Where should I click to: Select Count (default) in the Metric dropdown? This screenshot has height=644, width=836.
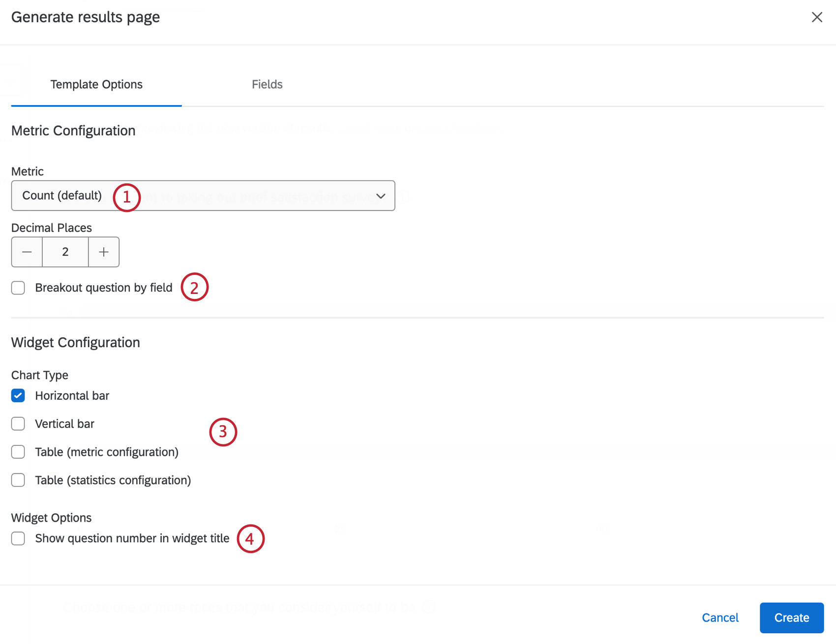tap(61, 196)
